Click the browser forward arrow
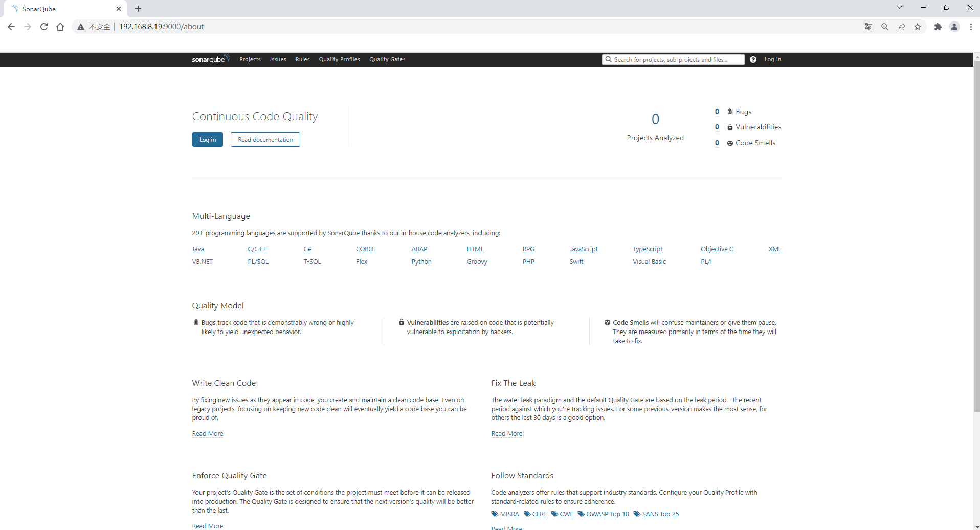 pyautogui.click(x=28, y=27)
